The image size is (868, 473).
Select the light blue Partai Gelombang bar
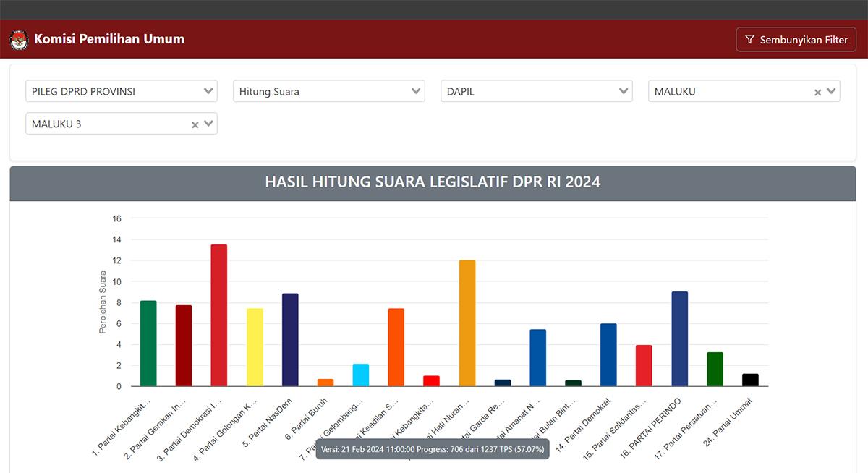point(361,375)
